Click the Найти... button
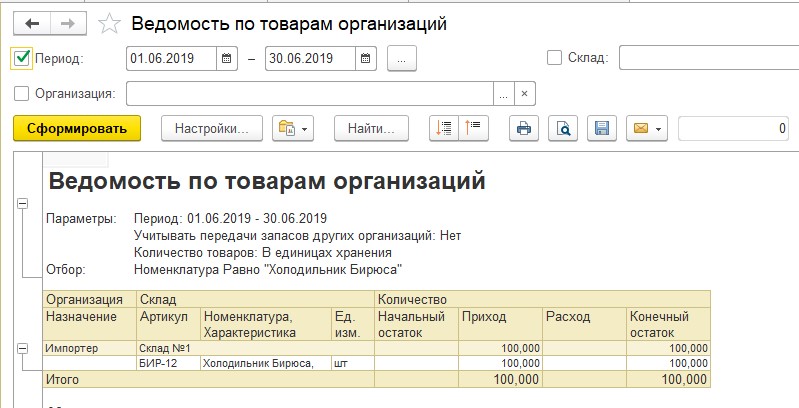This screenshot has width=799, height=408. [371, 128]
